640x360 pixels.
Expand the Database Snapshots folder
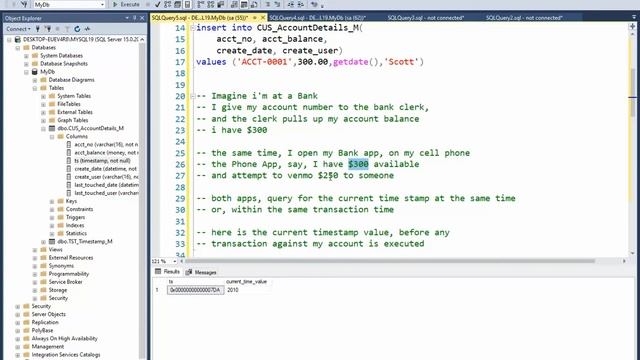[x=27, y=64]
